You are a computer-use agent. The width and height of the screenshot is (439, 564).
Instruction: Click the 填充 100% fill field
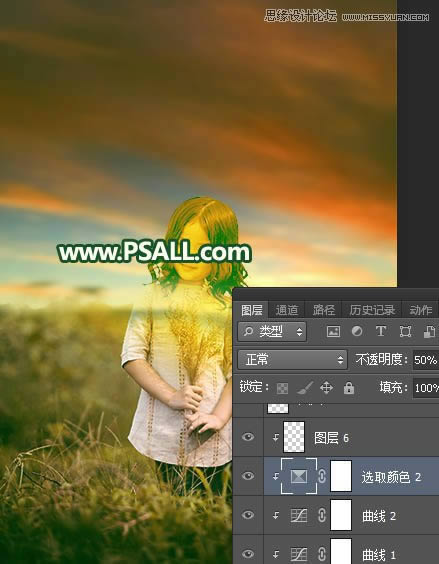426,388
